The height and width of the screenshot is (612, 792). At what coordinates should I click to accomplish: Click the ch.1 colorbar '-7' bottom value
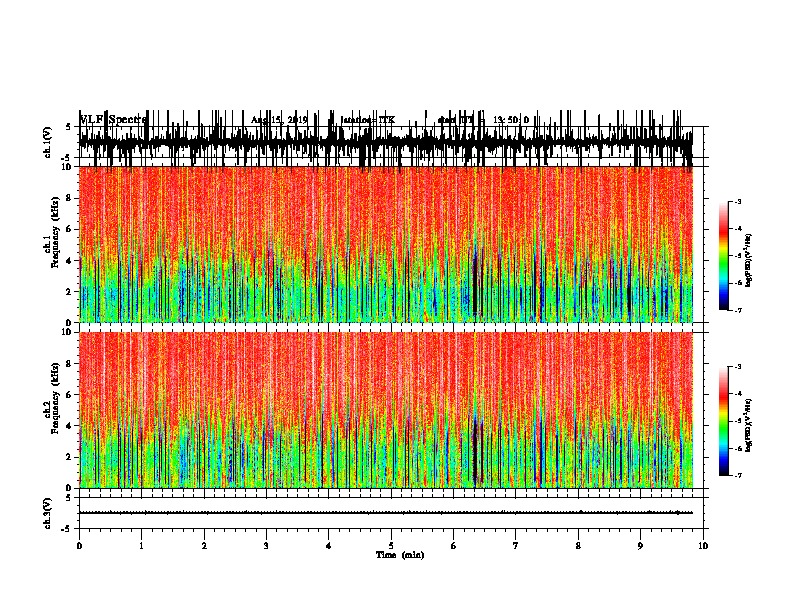point(738,310)
